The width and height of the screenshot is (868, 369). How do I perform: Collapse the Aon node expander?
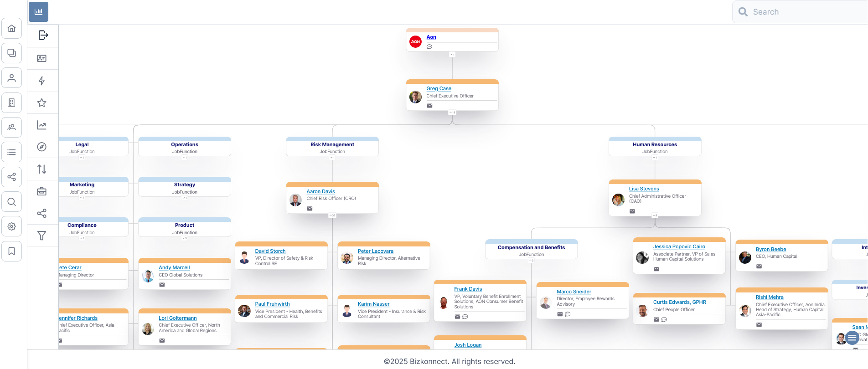pyautogui.click(x=452, y=55)
